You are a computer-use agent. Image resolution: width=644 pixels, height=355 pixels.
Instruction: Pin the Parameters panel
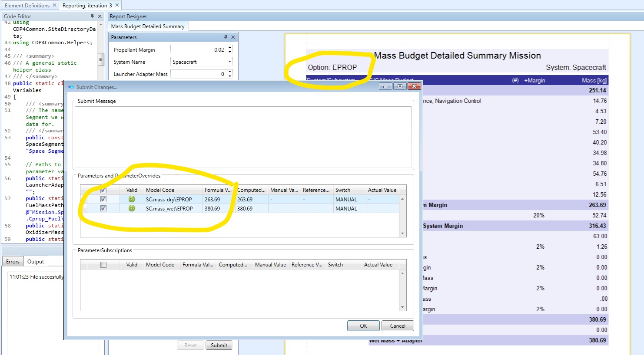point(226,37)
